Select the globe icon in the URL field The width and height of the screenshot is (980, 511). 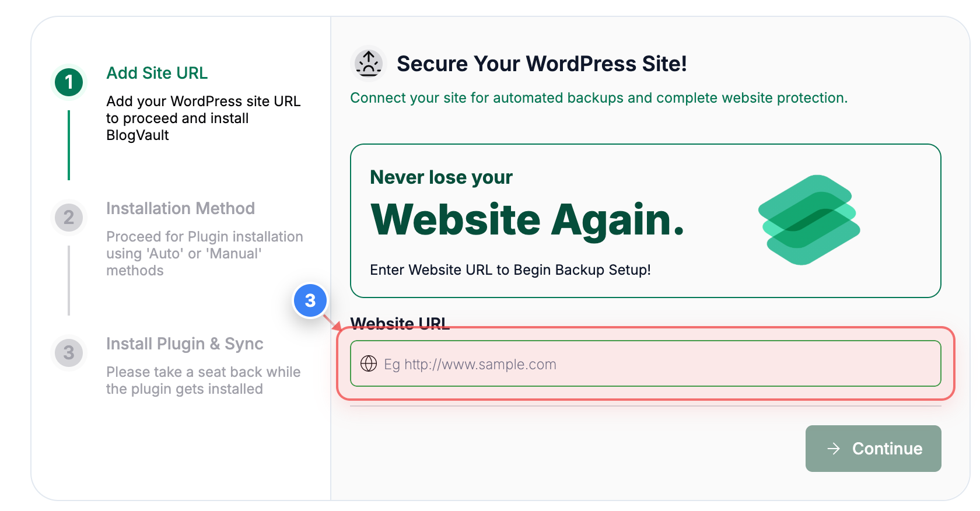click(369, 364)
